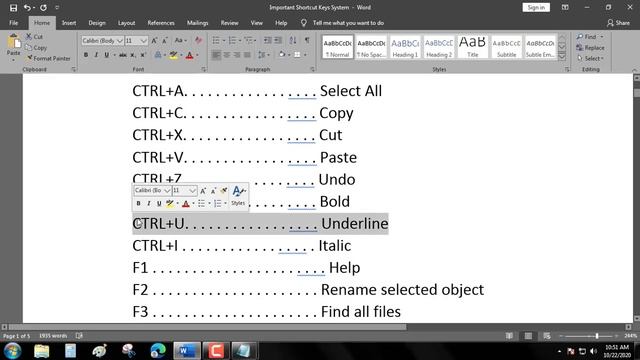Screen dimensions: 640x360
Task: Redo action in Quick Access toolbar
Action: coord(43,7)
